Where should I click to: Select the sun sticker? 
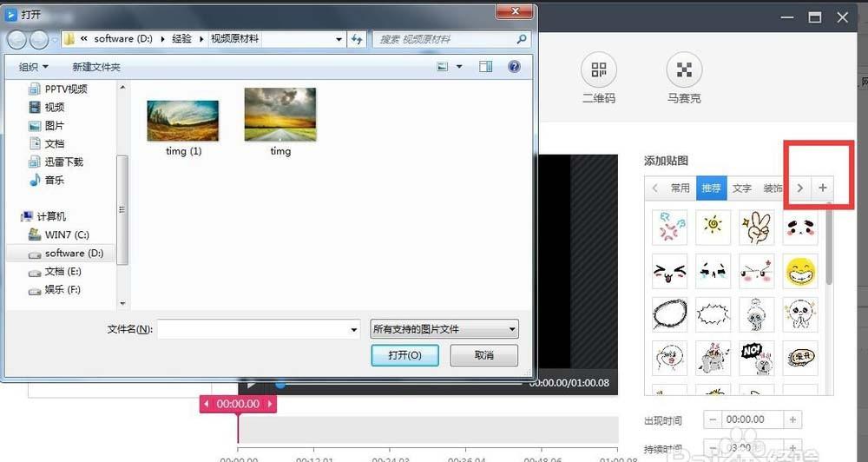click(713, 228)
